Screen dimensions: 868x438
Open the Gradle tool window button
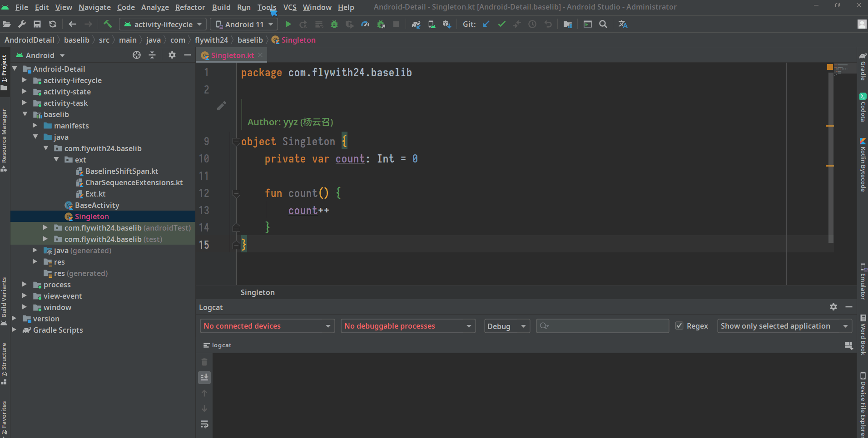point(863,66)
